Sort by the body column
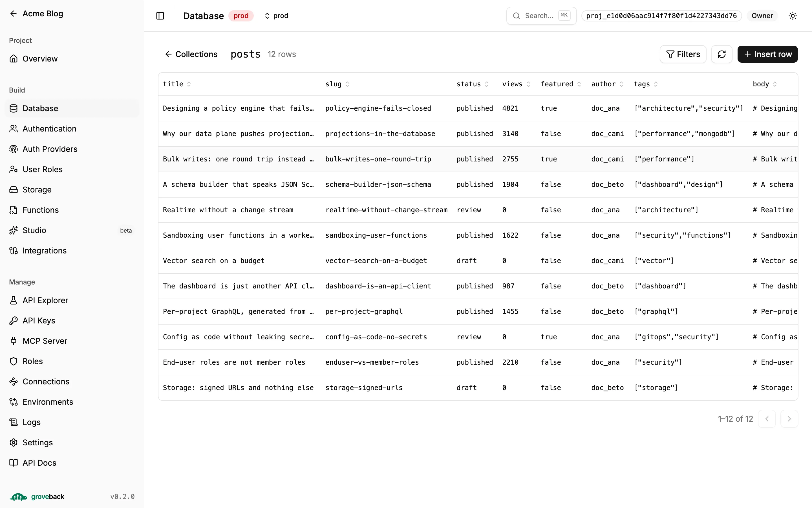The image size is (812, 508). (x=764, y=84)
